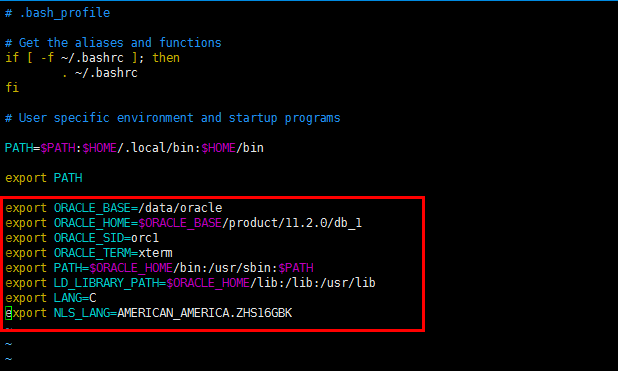The height and width of the screenshot is (371, 618).
Task: Click '/product/11.2.0/db_1' path text
Action: (292, 223)
